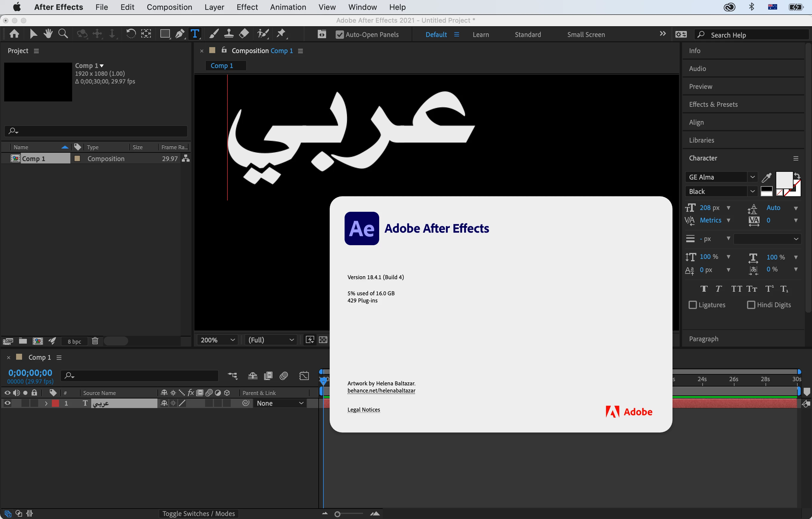Select the Pen tool in toolbar
812x519 pixels.
[x=180, y=34]
